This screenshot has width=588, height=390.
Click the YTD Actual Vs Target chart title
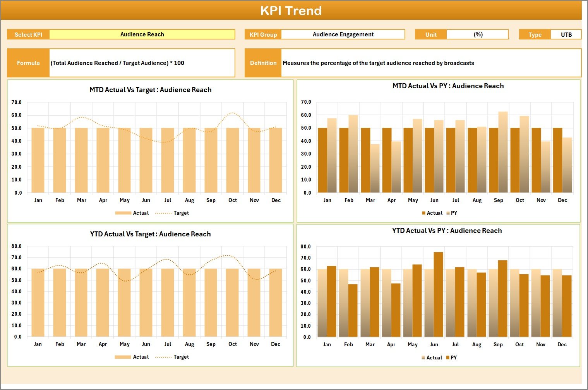(x=150, y=234)
